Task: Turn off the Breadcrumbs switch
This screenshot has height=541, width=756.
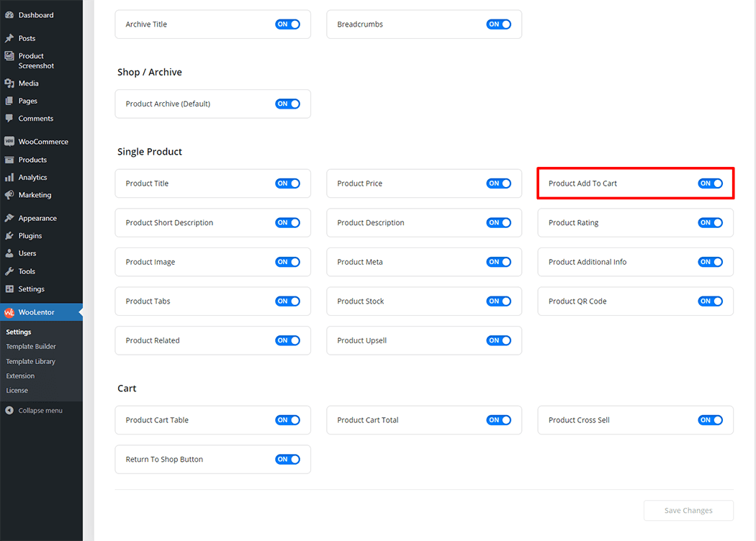Action: pyautogui.click(x=498, y=24)
